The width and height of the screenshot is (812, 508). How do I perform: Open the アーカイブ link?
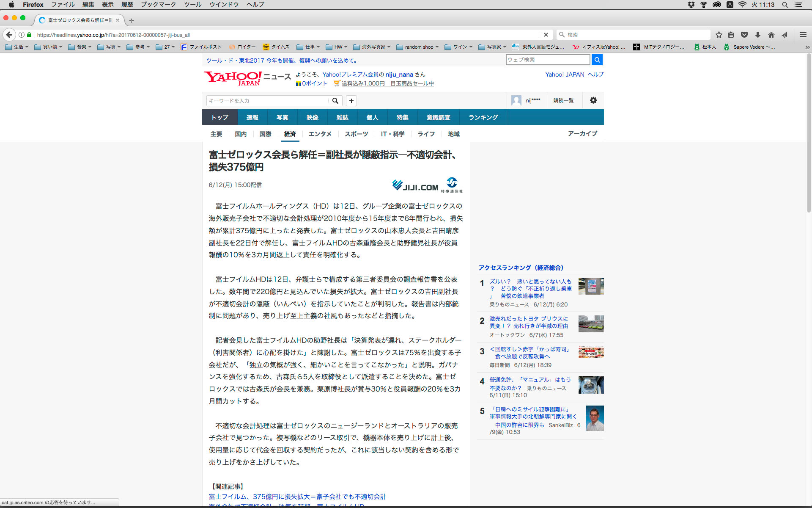point(582,133)
